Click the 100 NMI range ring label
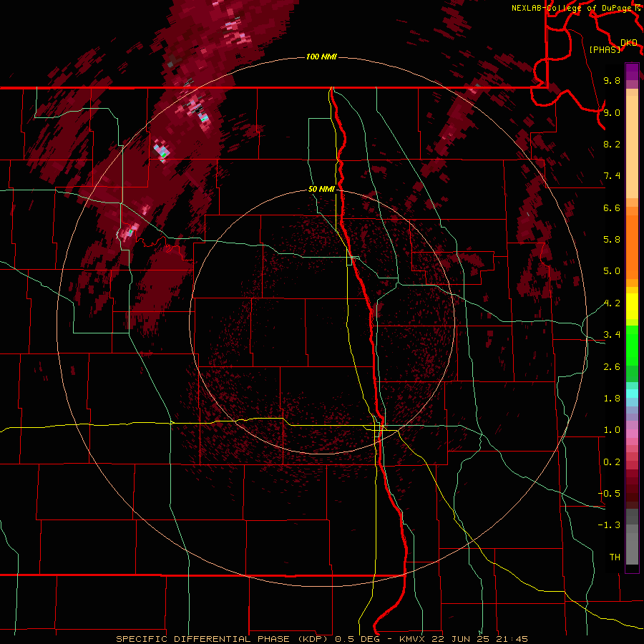This screenshot has height=644, width=644. (321, 57)
